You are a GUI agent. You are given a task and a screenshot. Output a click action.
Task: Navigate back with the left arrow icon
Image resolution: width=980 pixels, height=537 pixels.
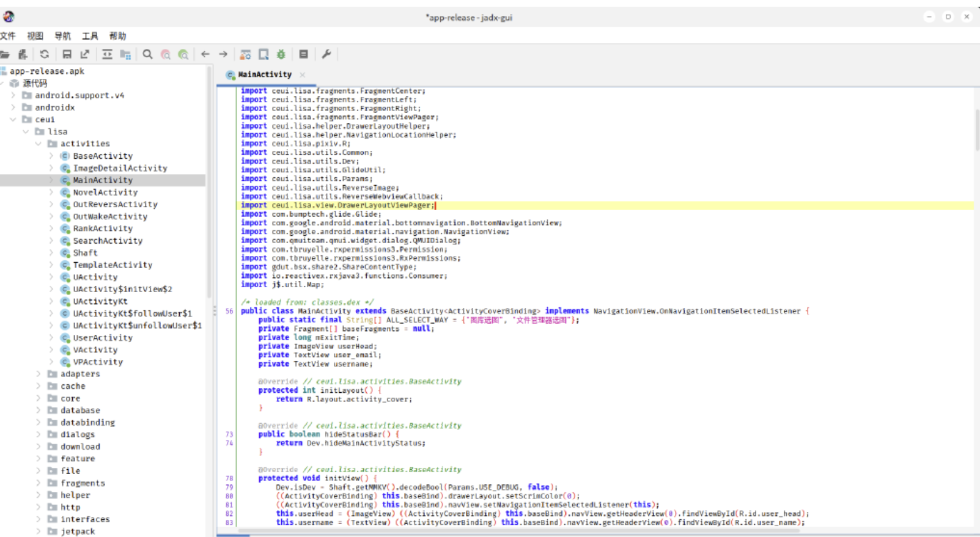pyautogui.click(x=205, y=54)
